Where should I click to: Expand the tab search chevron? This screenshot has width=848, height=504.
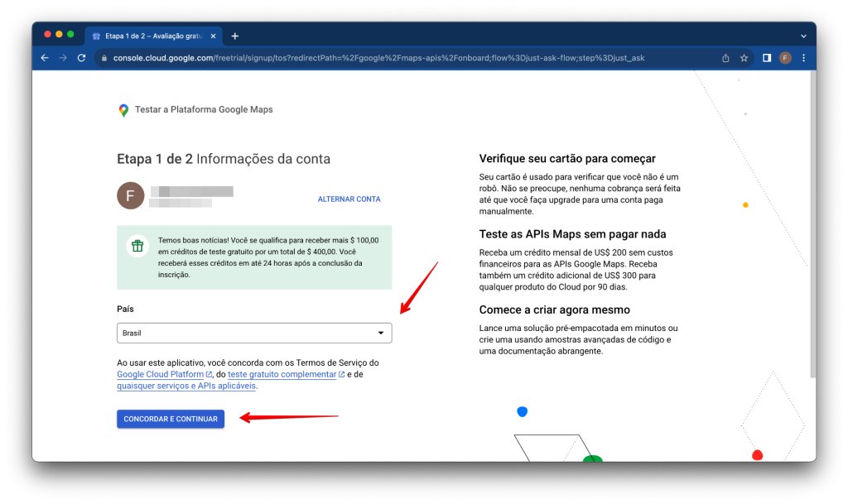[803, 36]
